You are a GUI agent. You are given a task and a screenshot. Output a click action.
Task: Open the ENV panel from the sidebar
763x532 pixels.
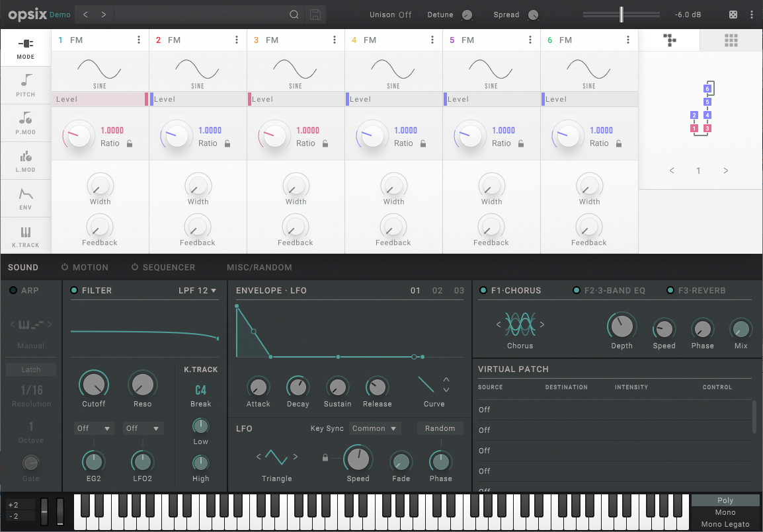(25, 197)
